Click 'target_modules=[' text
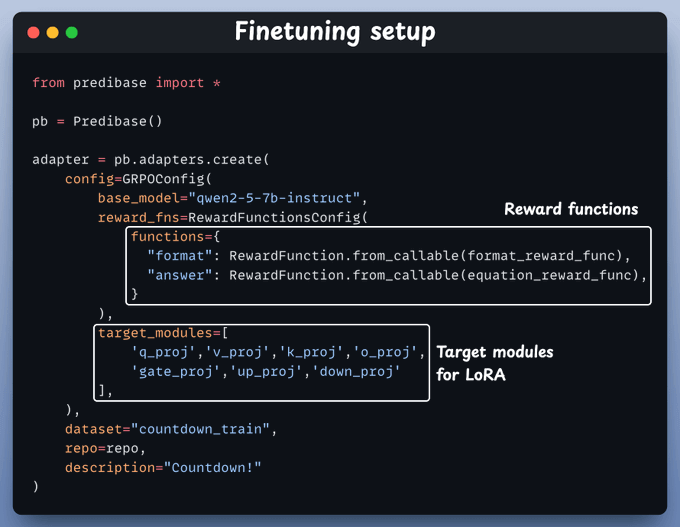Screen dimensions: 680x527 point(163,333)
